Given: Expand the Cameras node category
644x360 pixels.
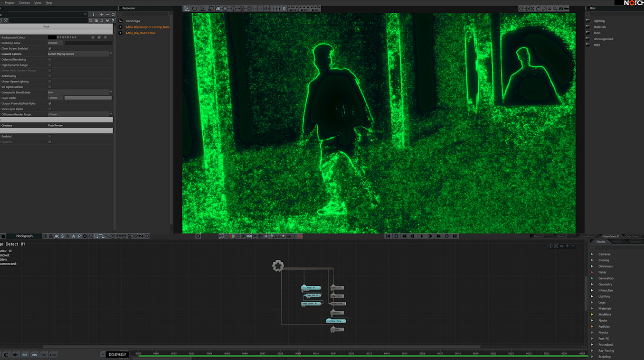Looking at the screenshot, I should pyautogui.click(x=592, y=254).
